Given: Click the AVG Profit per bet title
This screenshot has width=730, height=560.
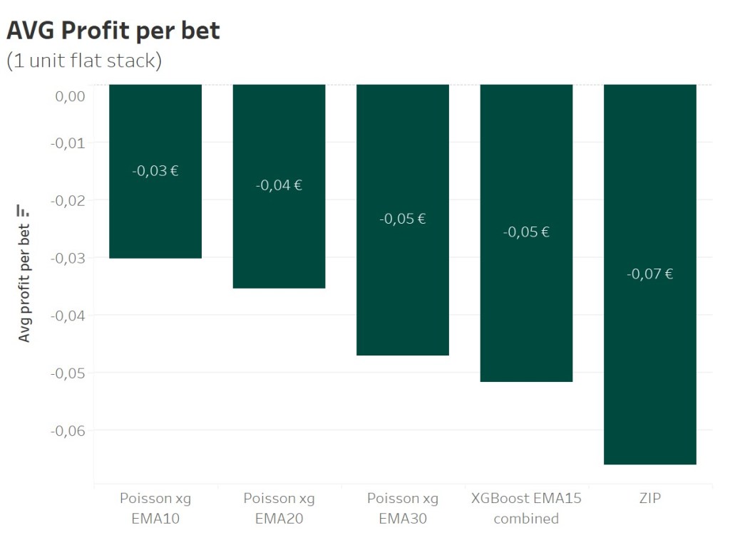Looking at the screenshot, I should coord(113,31).
